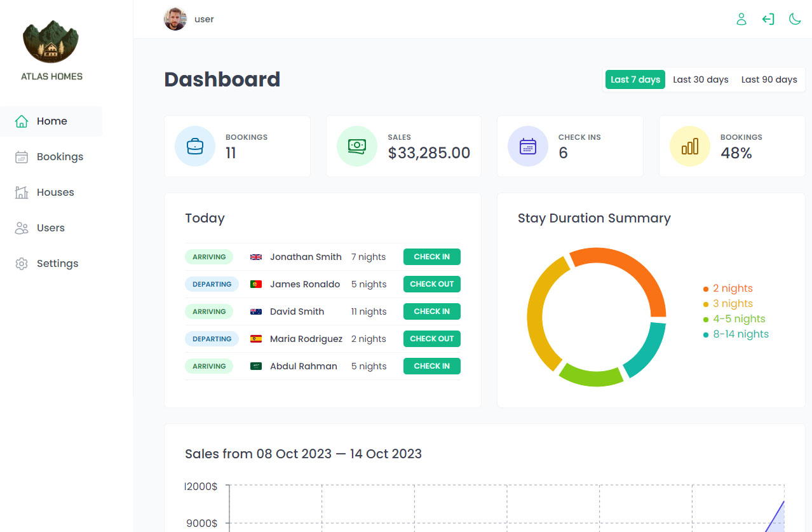Click the guest name Maria Rodriguez

tap(306, 339)
